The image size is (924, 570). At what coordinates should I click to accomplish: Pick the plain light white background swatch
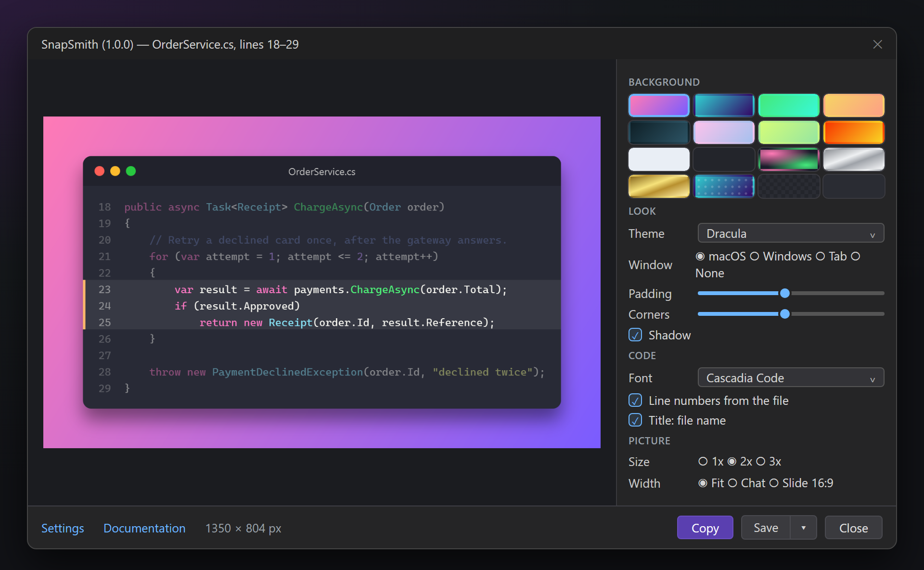659,159
